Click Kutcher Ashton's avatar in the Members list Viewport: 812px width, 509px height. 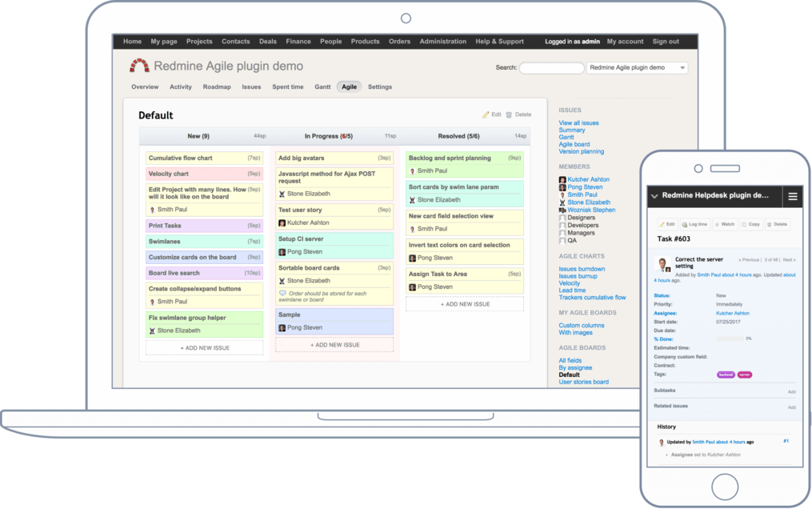tap(562, 179)
